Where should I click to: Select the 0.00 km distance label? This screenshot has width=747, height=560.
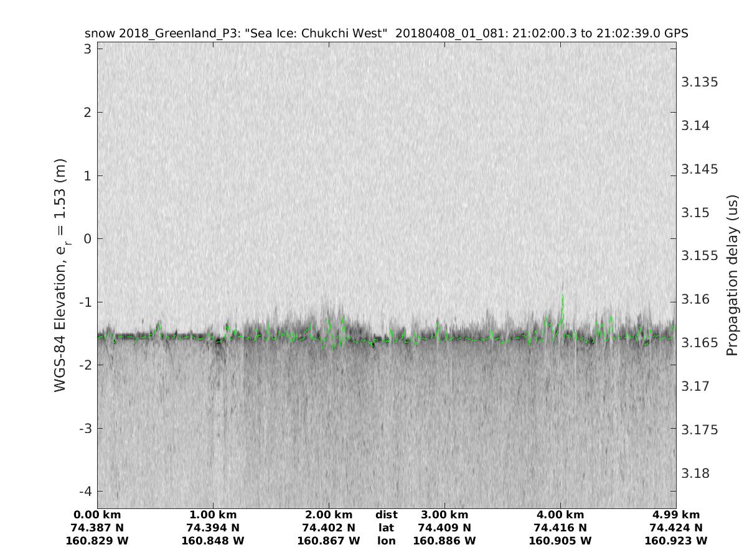97,515
